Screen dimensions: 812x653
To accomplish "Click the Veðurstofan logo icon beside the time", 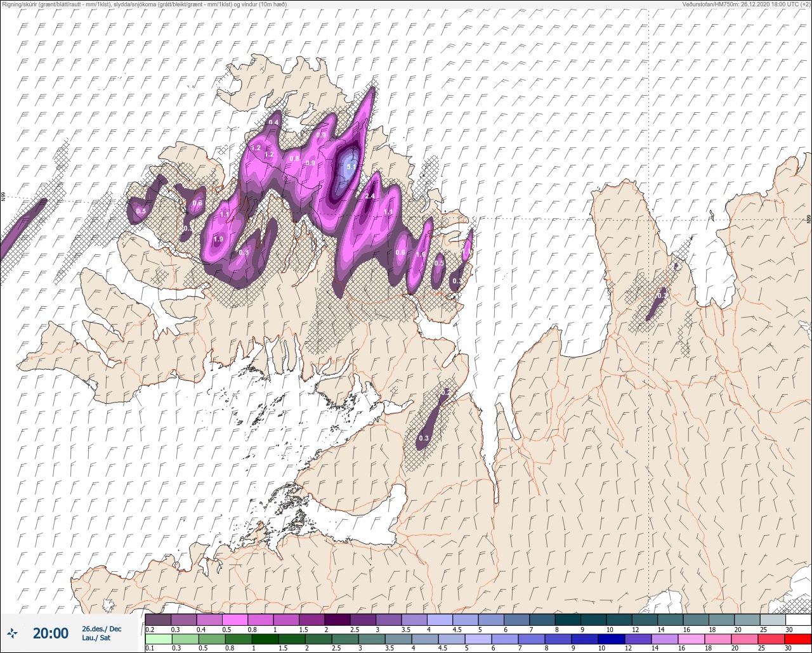I will tap(13, 633).
